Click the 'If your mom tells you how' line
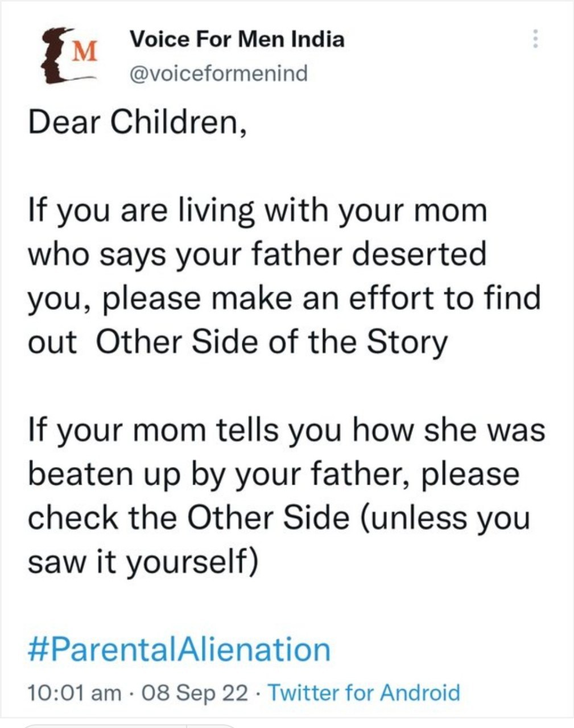The width and height of the screenshot is (574, 728). point(287,430)
